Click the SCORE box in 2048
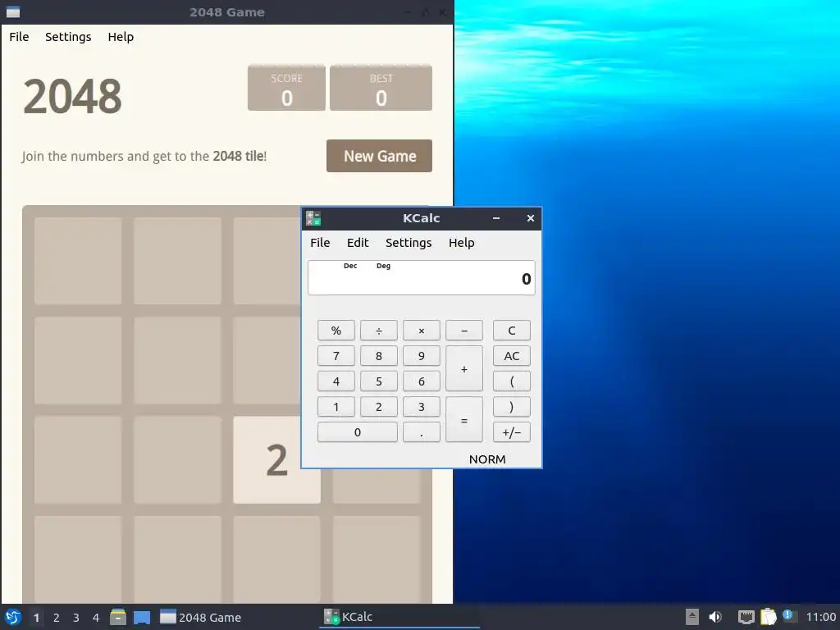 [286, 88]
